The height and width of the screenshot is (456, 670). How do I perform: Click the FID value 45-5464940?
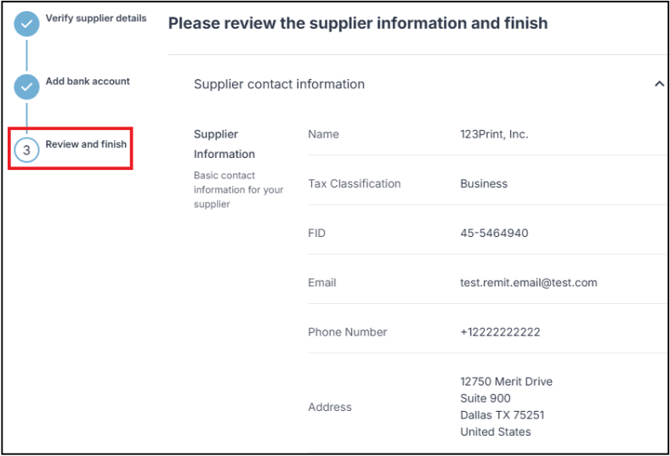[494, 233]
